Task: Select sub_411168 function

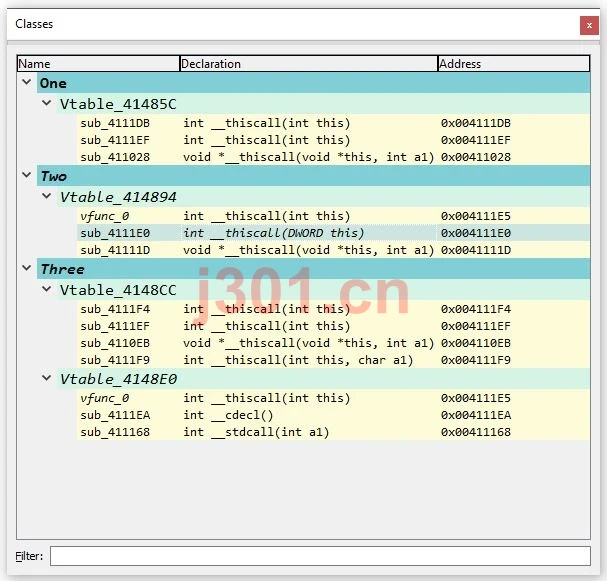Action: pyautogui.click(x=115, y=432)
